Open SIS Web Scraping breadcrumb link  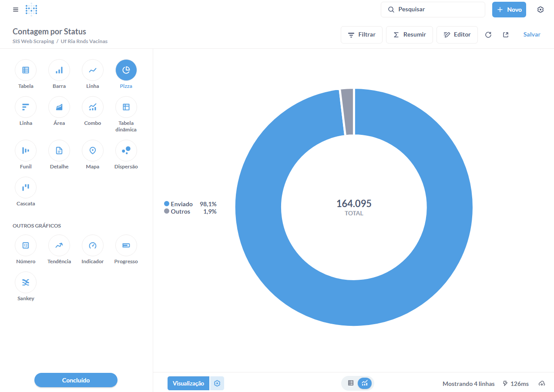tap(33, 41)
